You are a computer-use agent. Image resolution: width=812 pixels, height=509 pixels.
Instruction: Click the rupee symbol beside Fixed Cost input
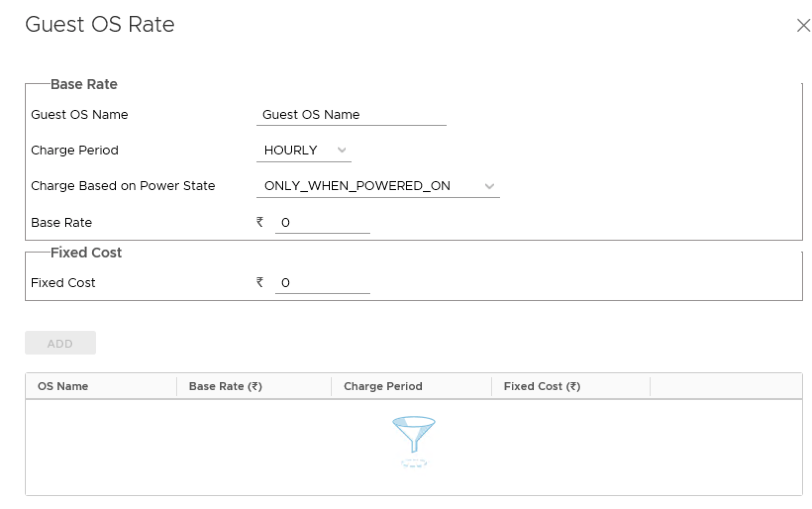260,282
